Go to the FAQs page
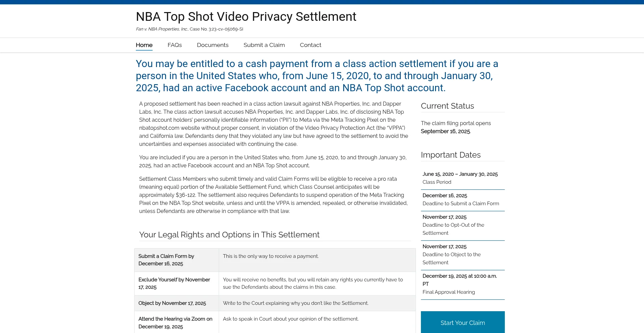 [174, 45]
